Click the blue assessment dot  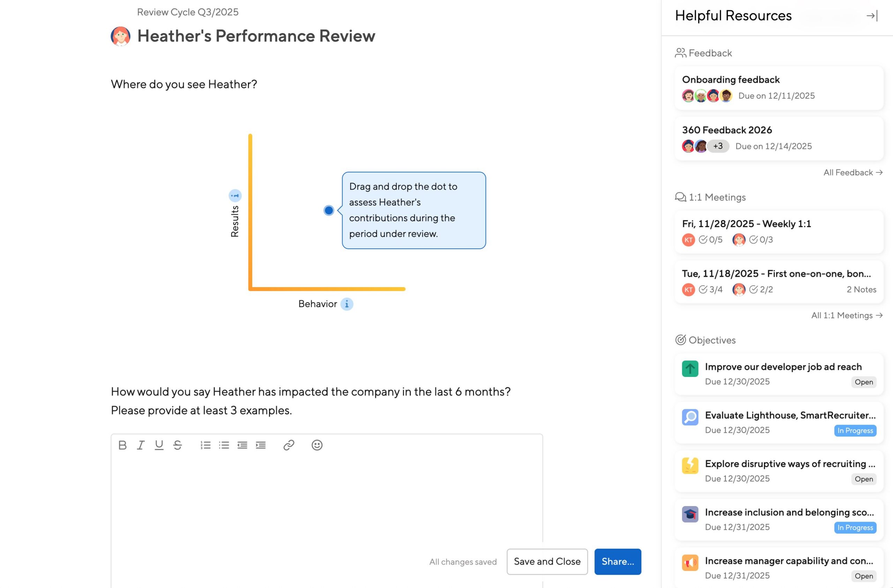pos(329,210)
